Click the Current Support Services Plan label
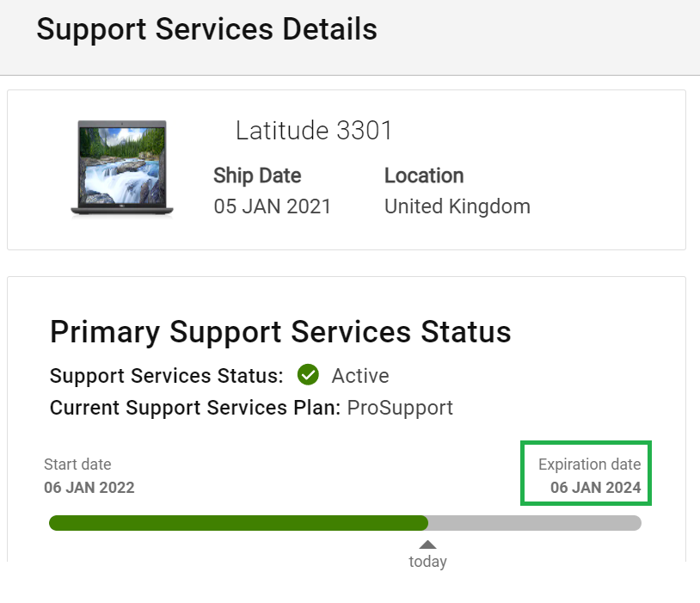This screenshot has height=603, width=700. (x=195, y=408)
